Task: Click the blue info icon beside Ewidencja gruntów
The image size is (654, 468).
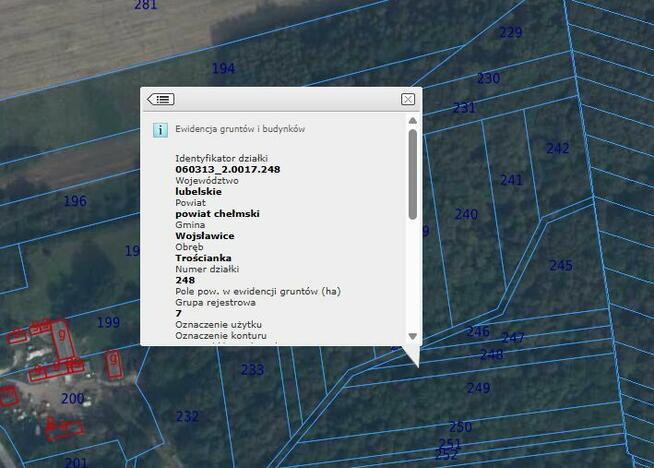Action: point(159,130)
